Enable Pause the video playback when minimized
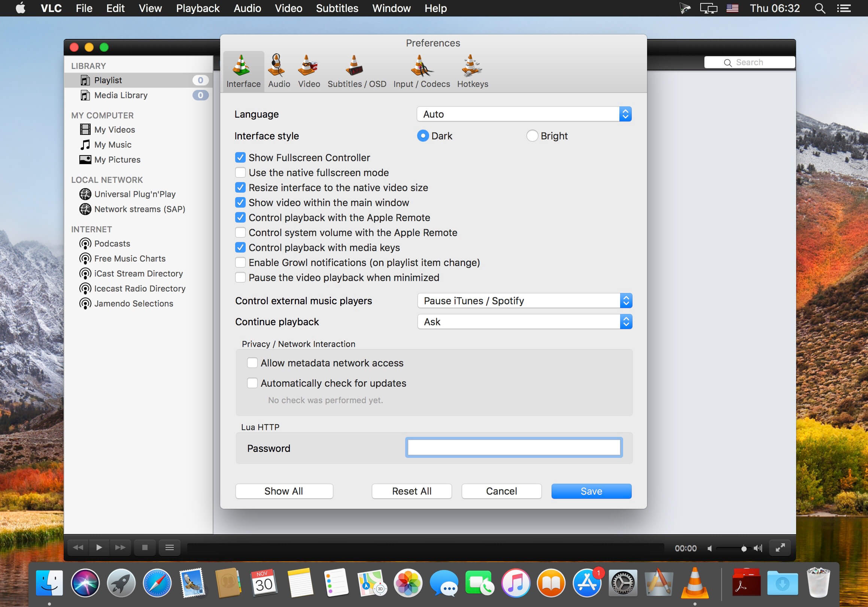Viewport: 868px width, 607px height. point(239,277)
